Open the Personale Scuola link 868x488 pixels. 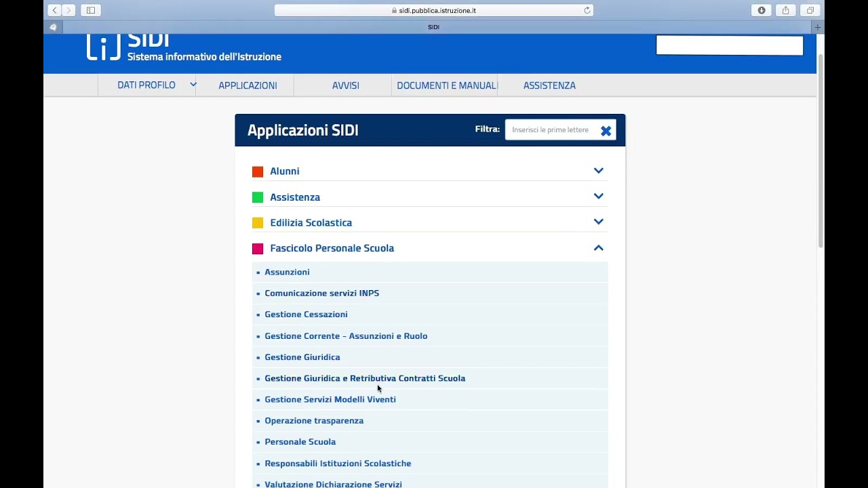coord(300,442)
